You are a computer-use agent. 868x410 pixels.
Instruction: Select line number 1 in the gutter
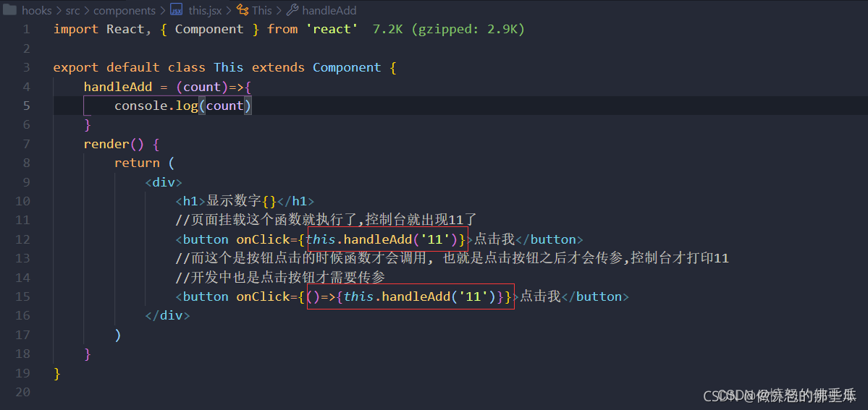coord(27,30)
